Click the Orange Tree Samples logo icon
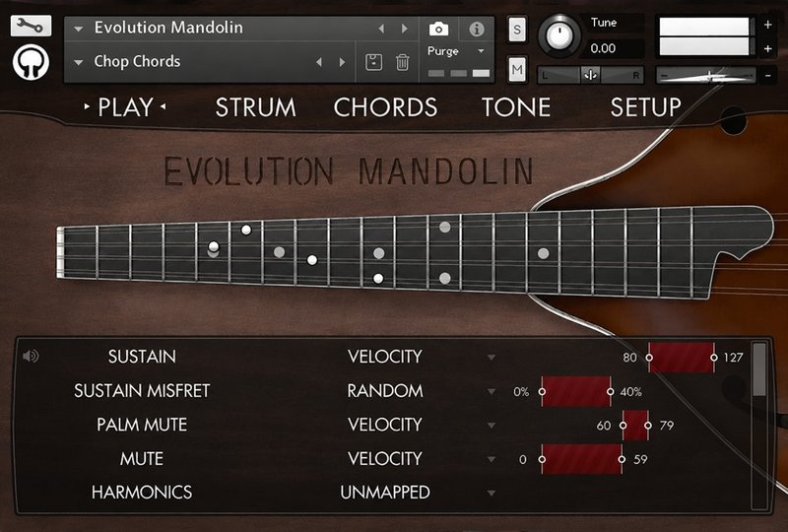 click(31, 62)
